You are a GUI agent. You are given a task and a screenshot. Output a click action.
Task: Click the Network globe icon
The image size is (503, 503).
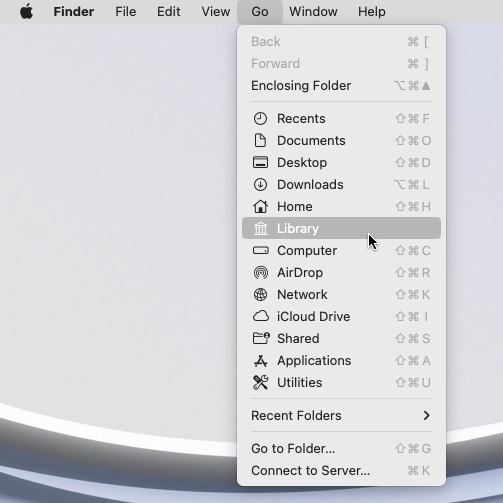(x=260, y=295)
